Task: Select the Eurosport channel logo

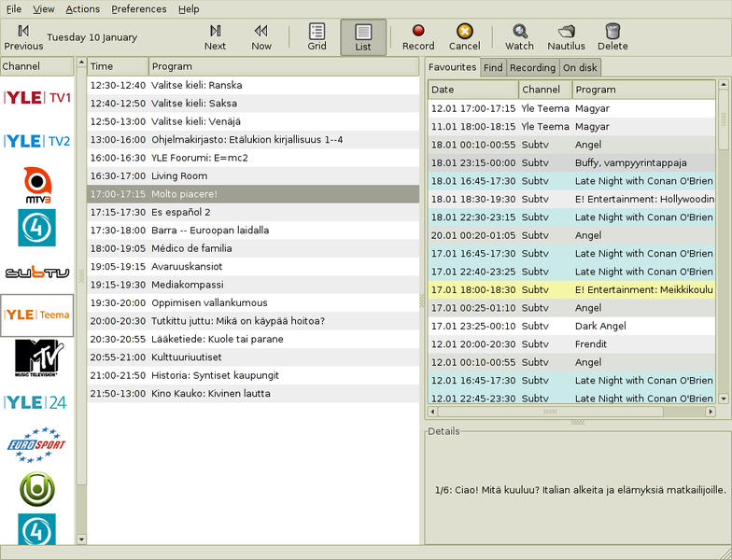Action: click(36, 445)
